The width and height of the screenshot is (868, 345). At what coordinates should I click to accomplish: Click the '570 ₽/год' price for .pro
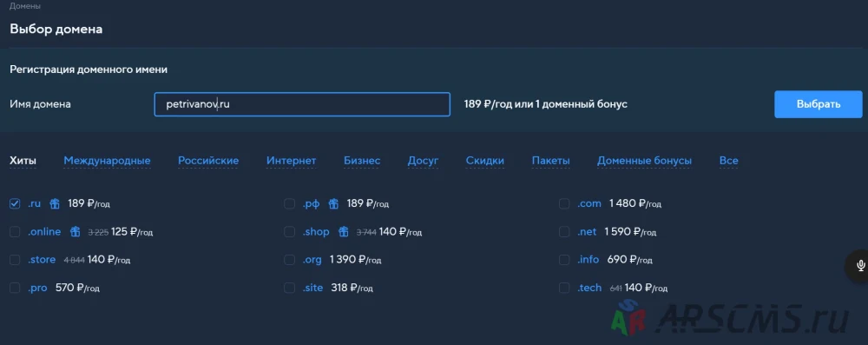pyautogui.click(x=77, y=288)
